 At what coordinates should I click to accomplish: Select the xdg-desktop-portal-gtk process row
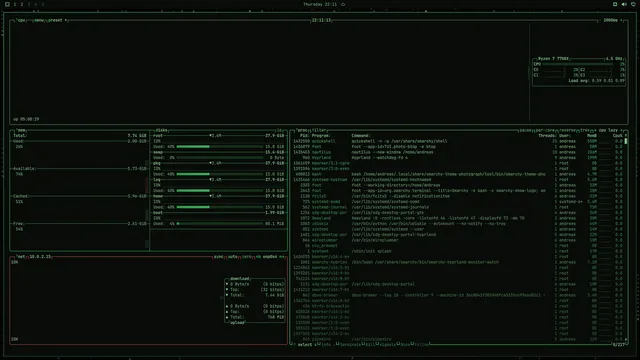(458, 213)
